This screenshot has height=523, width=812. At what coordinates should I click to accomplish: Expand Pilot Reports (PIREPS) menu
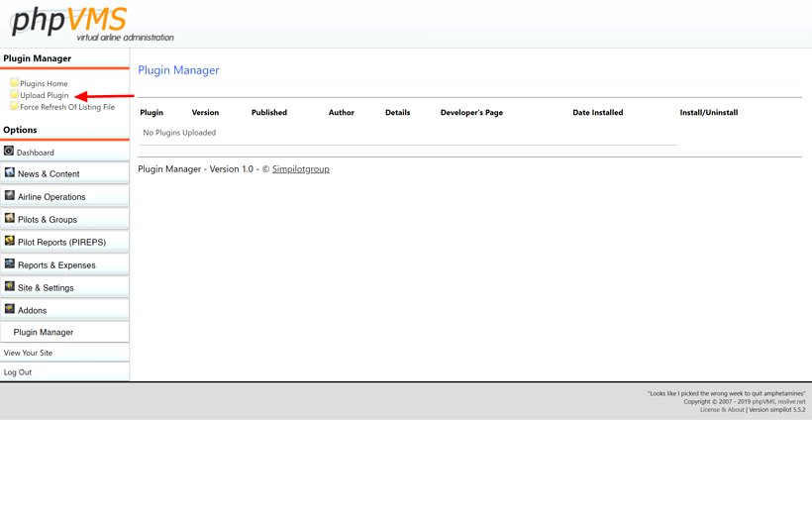click(62, 243)
